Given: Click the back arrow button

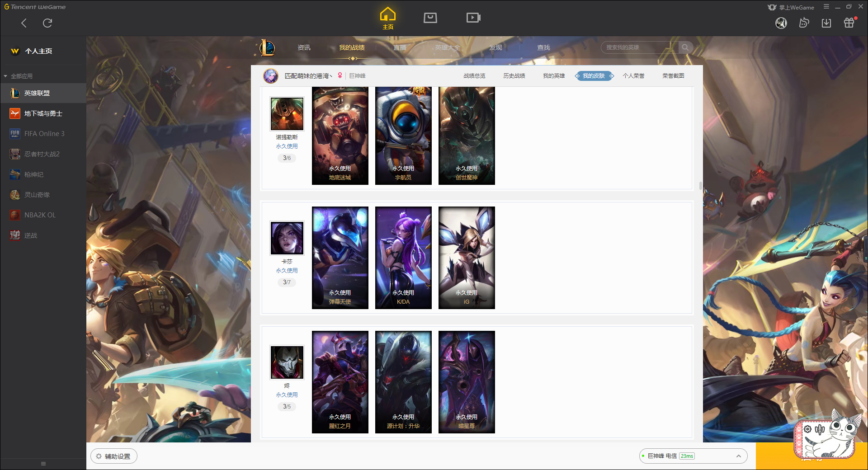Looking at the screenshot, I should [24, 23].
